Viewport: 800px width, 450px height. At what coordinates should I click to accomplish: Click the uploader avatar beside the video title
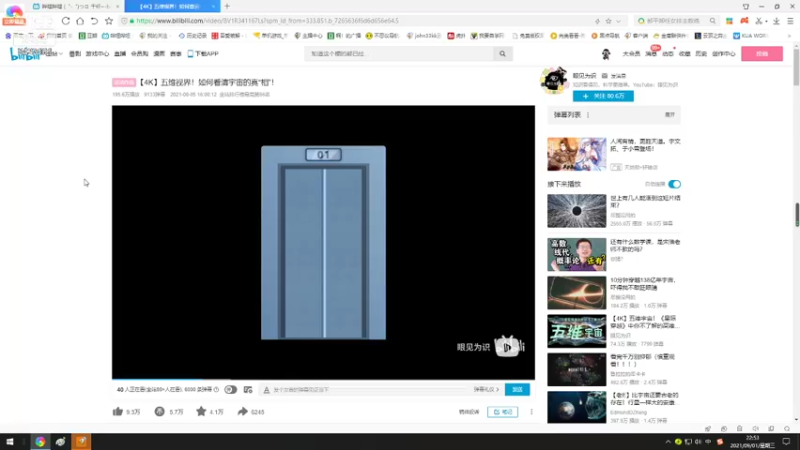tap(554, 81)
